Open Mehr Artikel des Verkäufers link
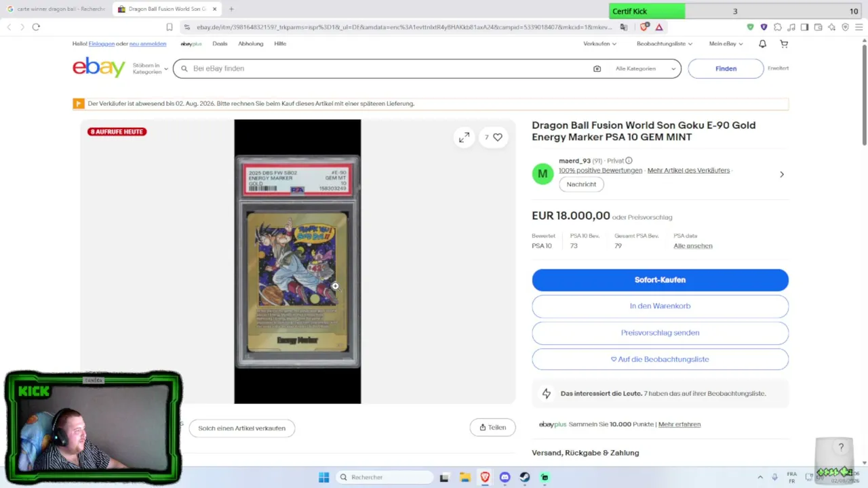Screen dimensions: 868x488 click(688, 171)
